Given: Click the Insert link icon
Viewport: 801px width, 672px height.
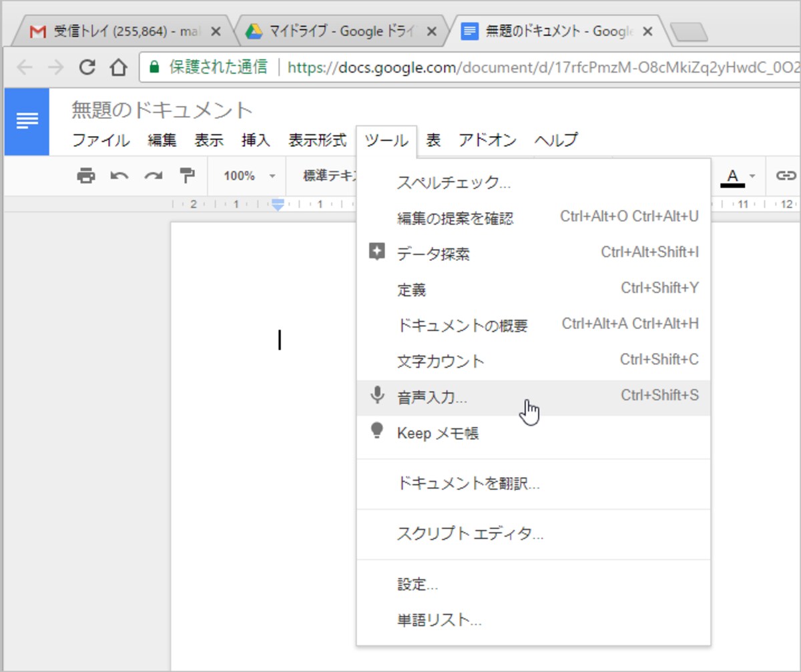Looking at the screenshot, I should click(x=786, y=176).
